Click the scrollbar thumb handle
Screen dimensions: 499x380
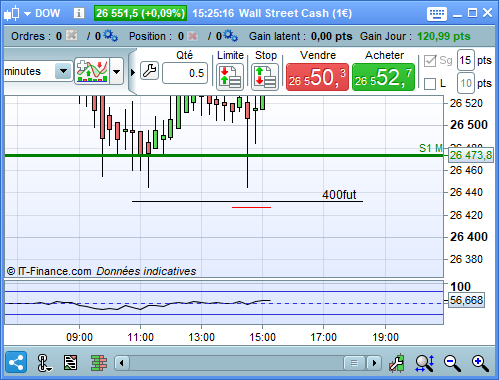click(354, 363)
